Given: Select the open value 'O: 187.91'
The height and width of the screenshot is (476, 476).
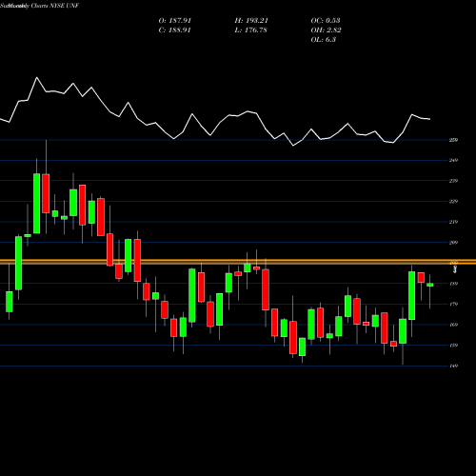Looking at the screenshot, I should 175,21.
